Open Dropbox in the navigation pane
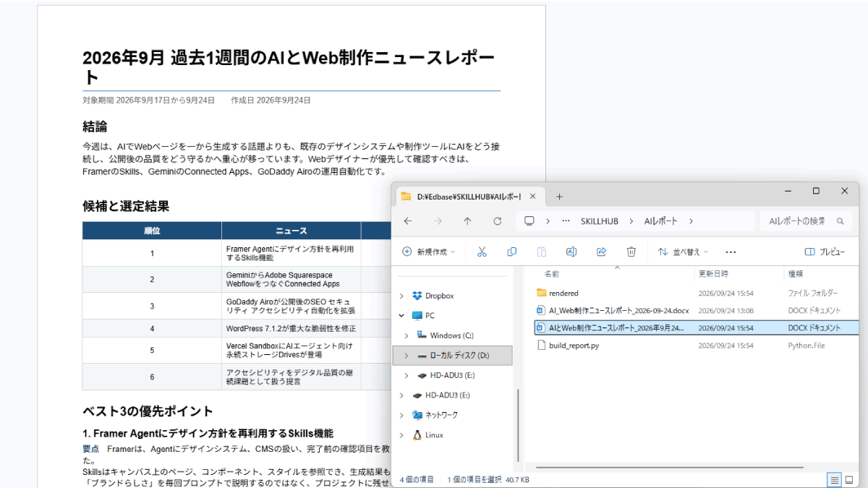This screenshot has width=868, height=488. (x=439, y=296)
